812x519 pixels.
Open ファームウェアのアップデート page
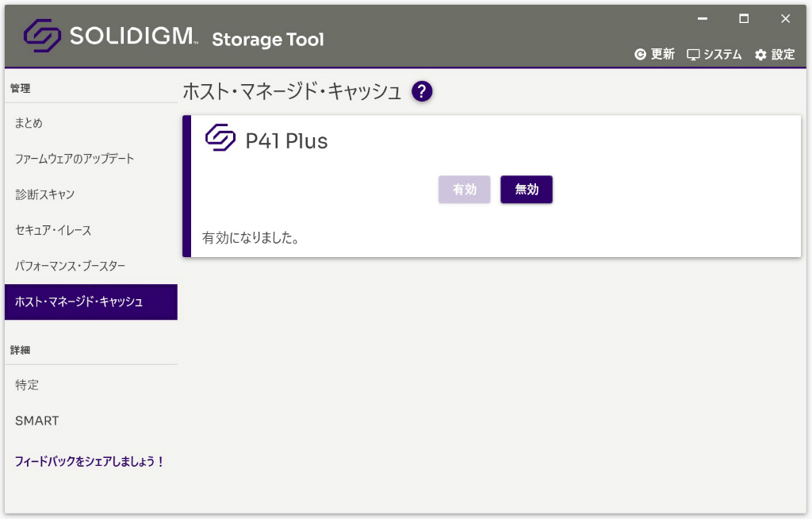coord(91,159)
